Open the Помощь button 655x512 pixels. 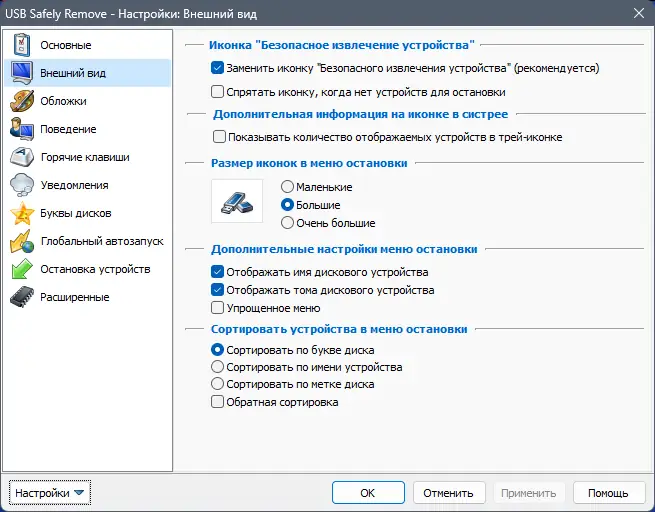608,493
